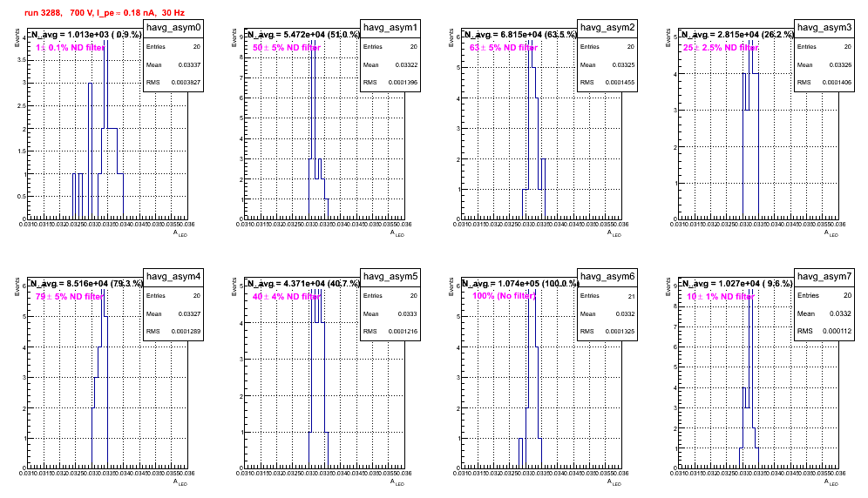Select the havg_asym7 histogram title
The width and height of the screenshot is (868, 498).
click(x=824, y=277)
